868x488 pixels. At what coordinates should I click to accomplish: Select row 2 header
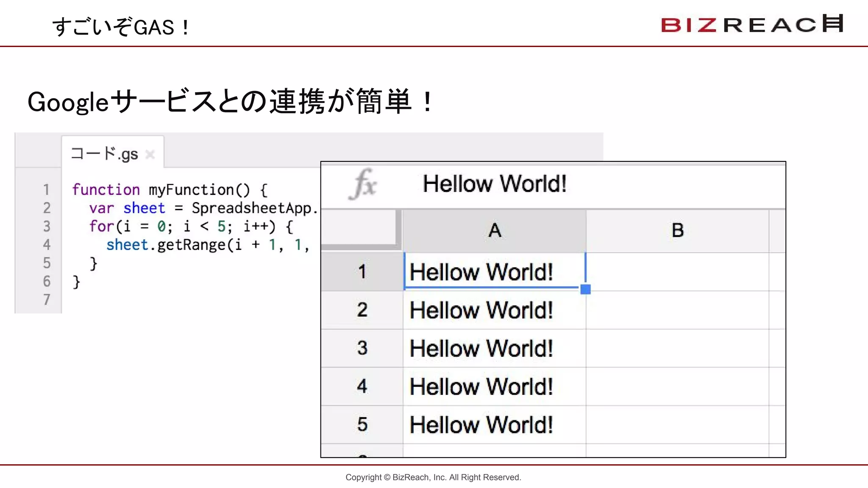362,310
